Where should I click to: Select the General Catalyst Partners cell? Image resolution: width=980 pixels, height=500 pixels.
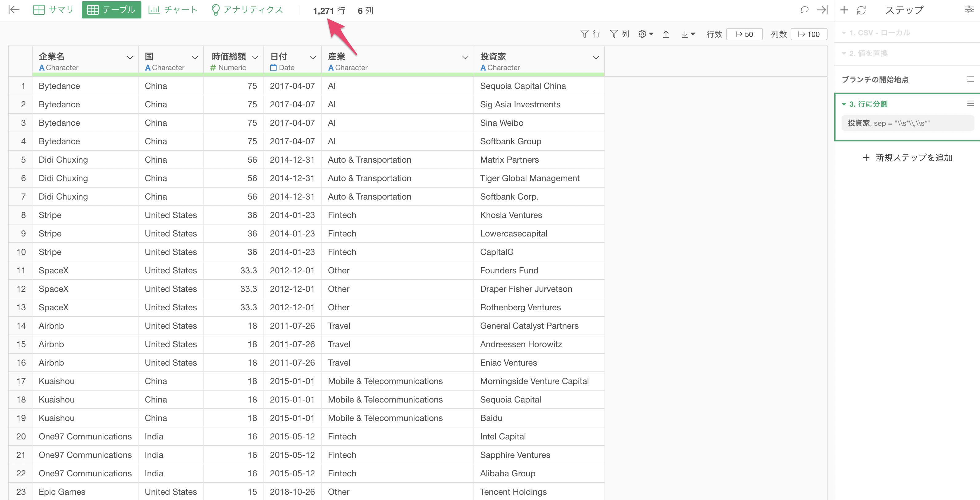pyautogui.click(x=539, y=326)
